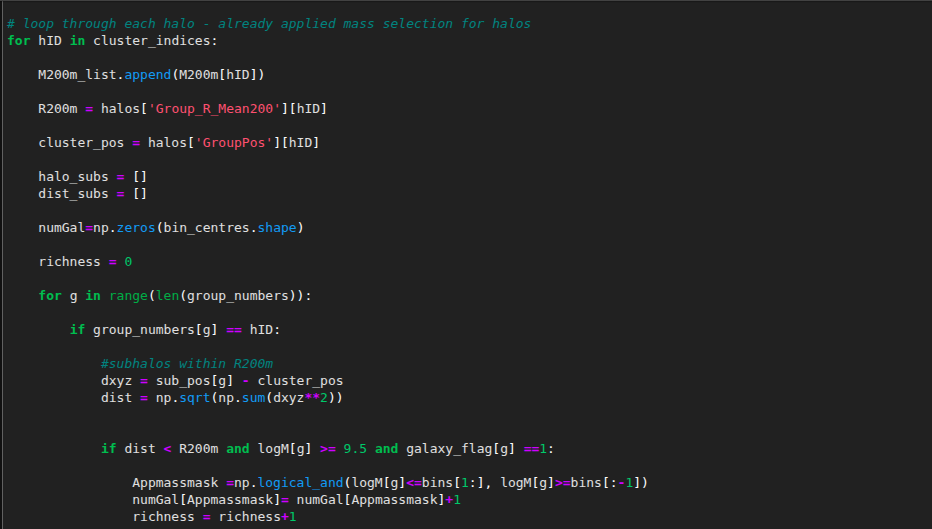Viewport: 932px width, 529px height.
Task: Click 'M200m_list' in the append line
Action: tap(77, 75)
